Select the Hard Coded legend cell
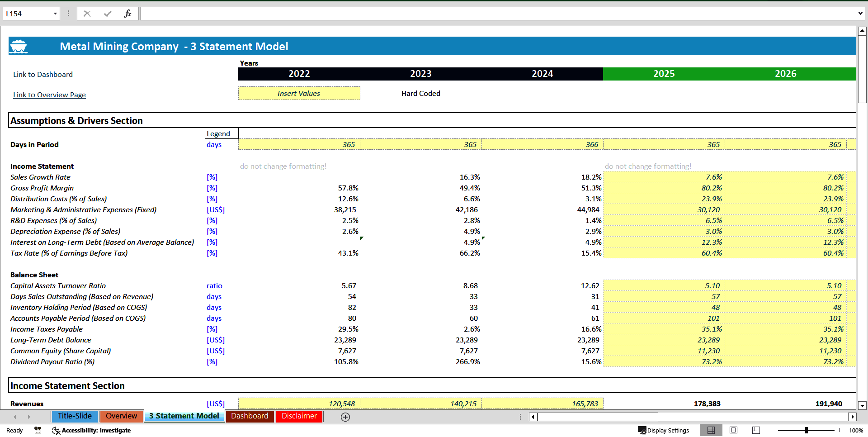 click(x=420, y=93)
